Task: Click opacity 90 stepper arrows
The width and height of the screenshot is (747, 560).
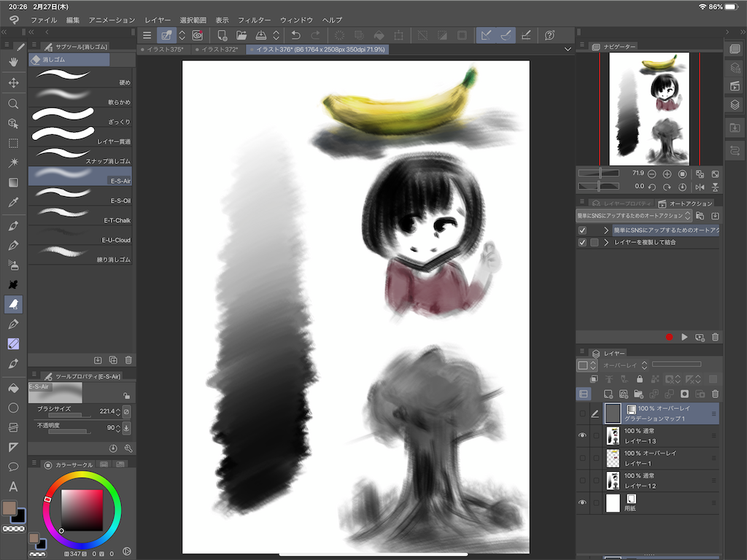Action: coord(117,428)
